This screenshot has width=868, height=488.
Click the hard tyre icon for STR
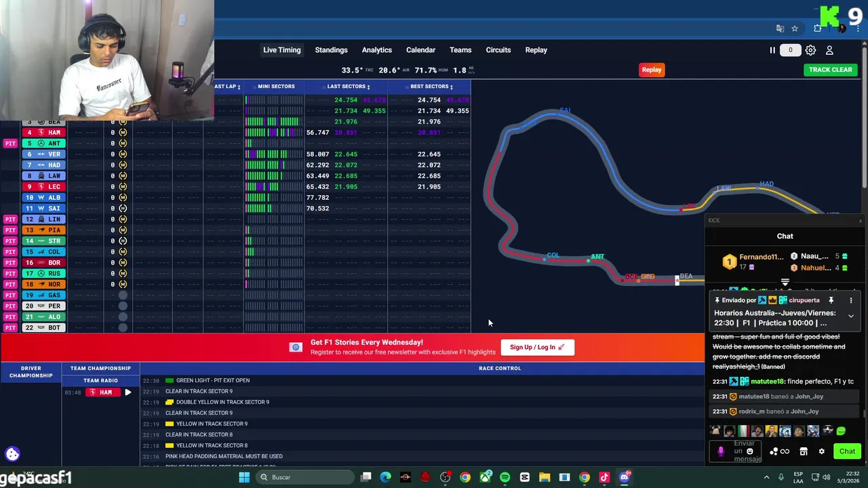(x=123, y=241)
